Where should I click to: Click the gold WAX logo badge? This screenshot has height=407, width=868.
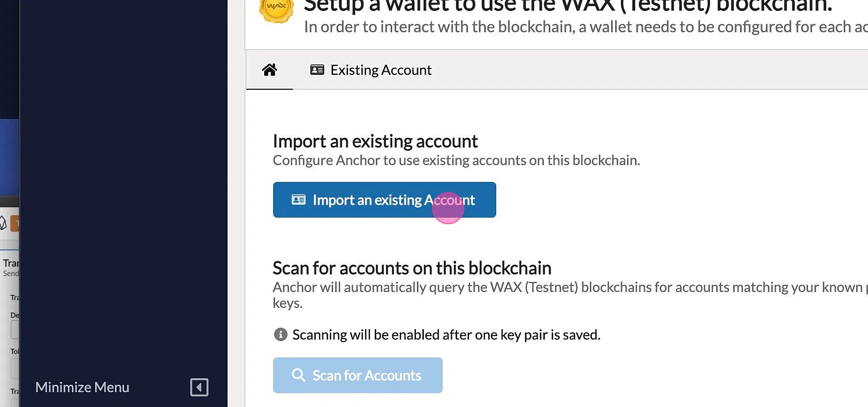pos(277,10)
